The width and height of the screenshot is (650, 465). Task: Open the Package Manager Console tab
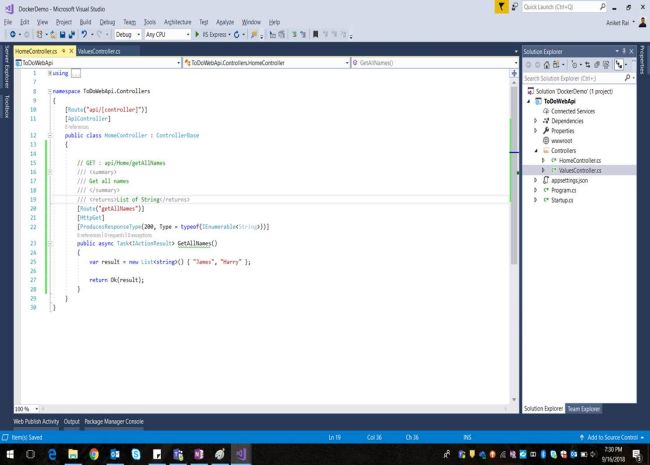click(x=114, y=421)
